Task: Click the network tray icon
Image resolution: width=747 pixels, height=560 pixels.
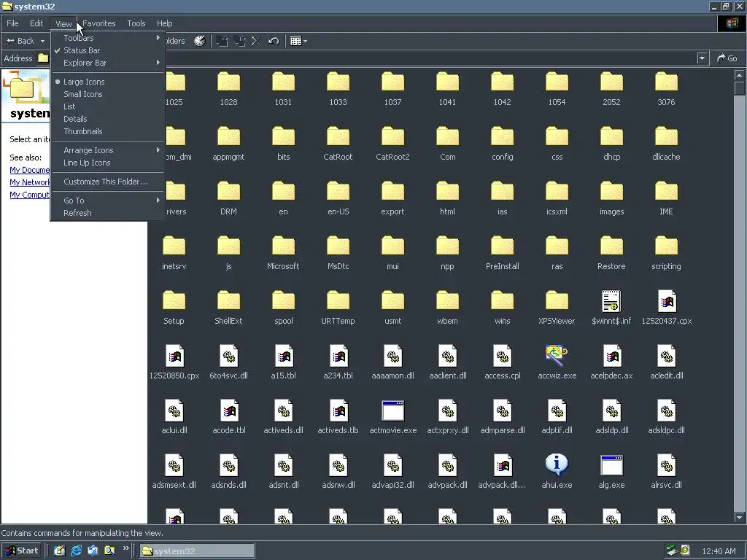Action: [x=672, y=551]
